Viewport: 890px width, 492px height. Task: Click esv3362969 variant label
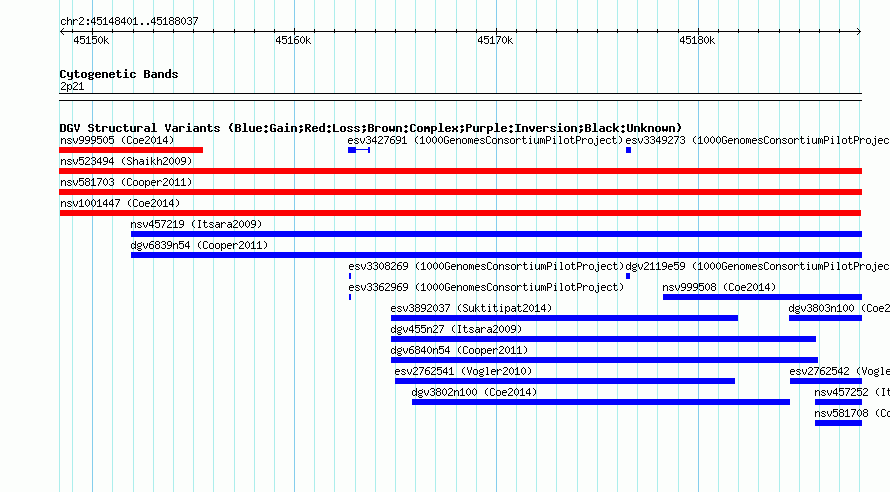click(486, 287)
